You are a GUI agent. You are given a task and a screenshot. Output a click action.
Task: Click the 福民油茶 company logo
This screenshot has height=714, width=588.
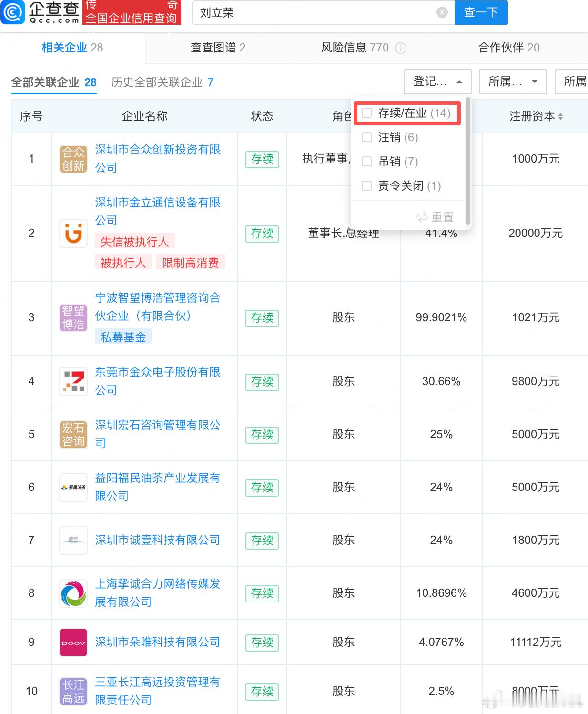(73, 488)
